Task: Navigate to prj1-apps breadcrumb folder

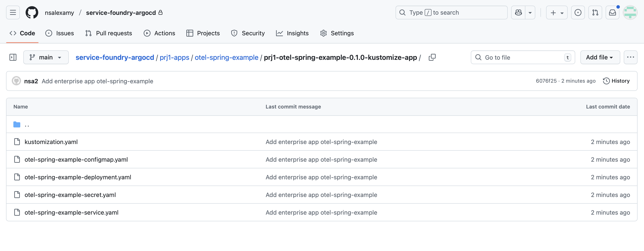Action: click(174, 57)
